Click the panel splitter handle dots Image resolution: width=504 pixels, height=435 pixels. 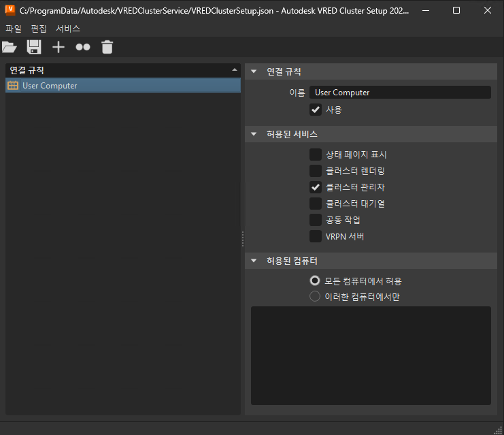pyautogui.click(x=243, y=239)
